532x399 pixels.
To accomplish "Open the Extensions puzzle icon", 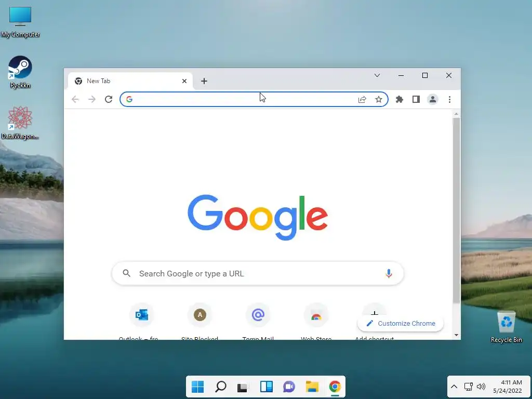I will pyautogui.click(x=400, y=99).
